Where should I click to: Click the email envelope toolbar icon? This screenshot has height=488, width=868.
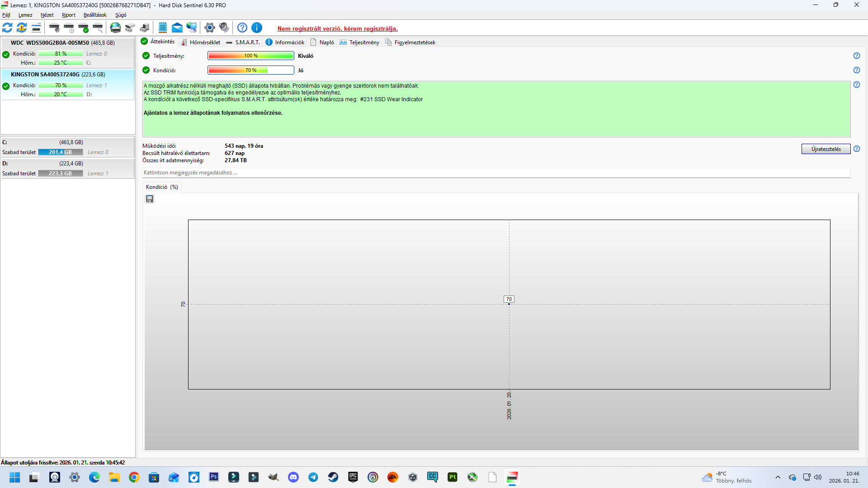177,28
